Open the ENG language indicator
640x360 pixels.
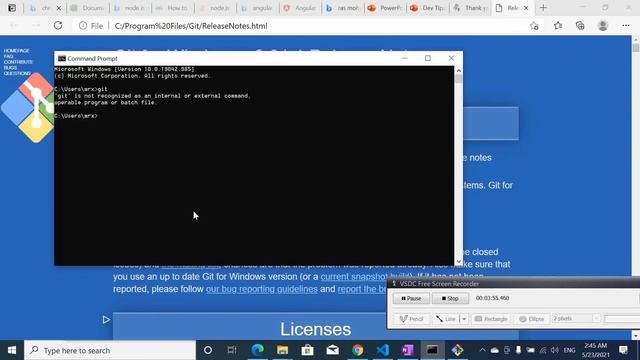(569, 350)
